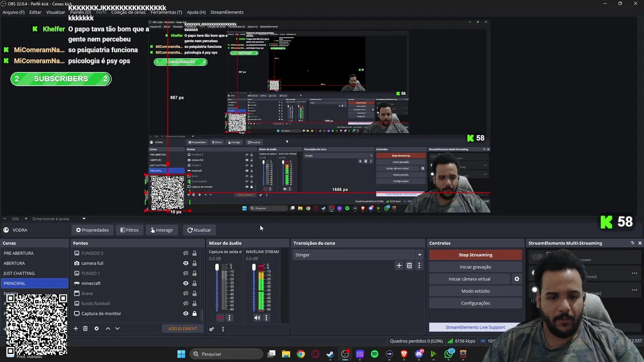Click the Atualizar toolbar button

point(199,230)
